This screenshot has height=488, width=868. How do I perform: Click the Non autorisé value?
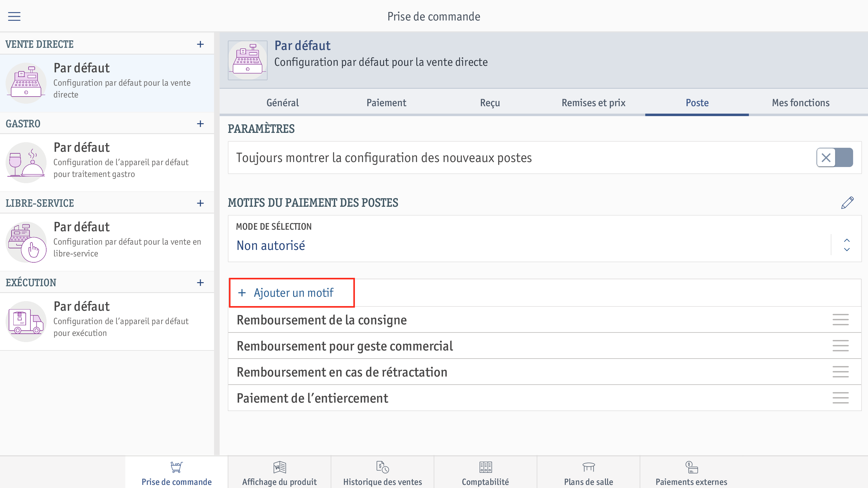pyautogui.click(x=271, y=245)
